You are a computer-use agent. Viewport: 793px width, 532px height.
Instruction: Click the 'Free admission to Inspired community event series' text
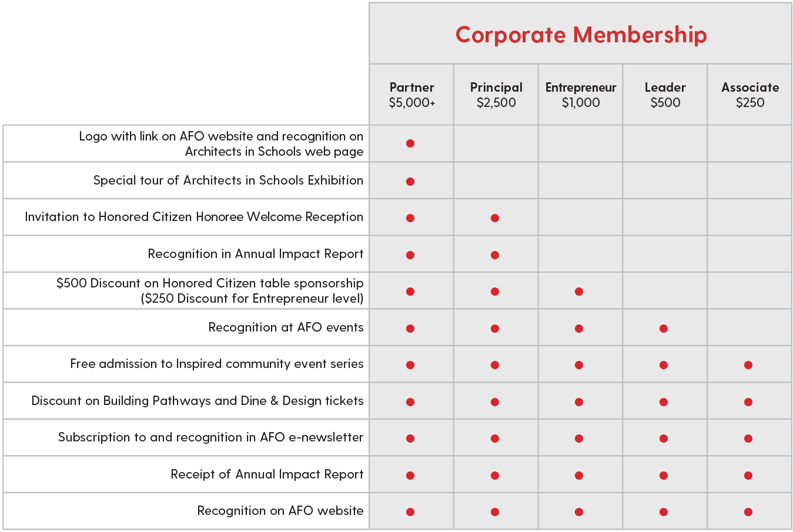(216, 364)
